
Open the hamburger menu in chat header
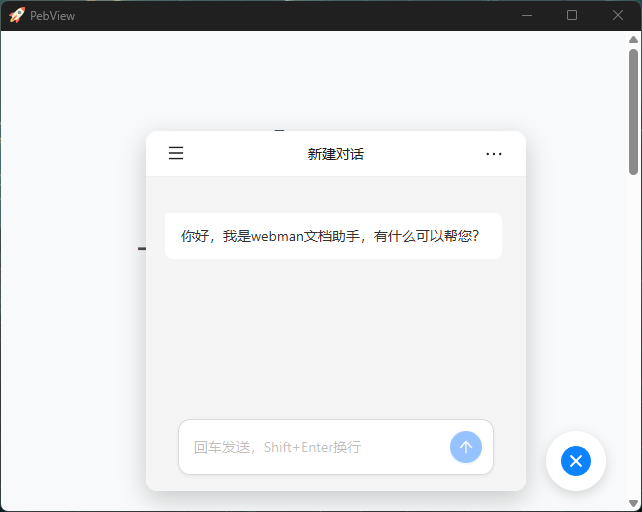176,153
